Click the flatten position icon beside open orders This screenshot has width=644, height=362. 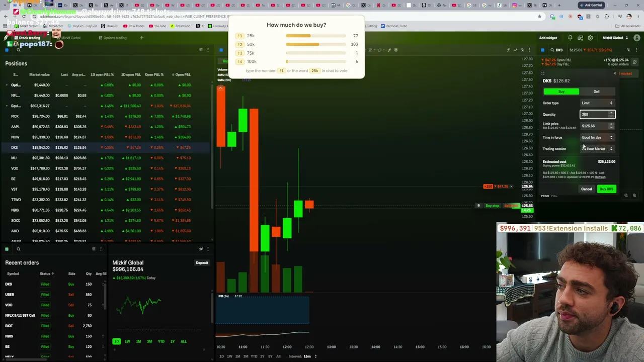634,62
